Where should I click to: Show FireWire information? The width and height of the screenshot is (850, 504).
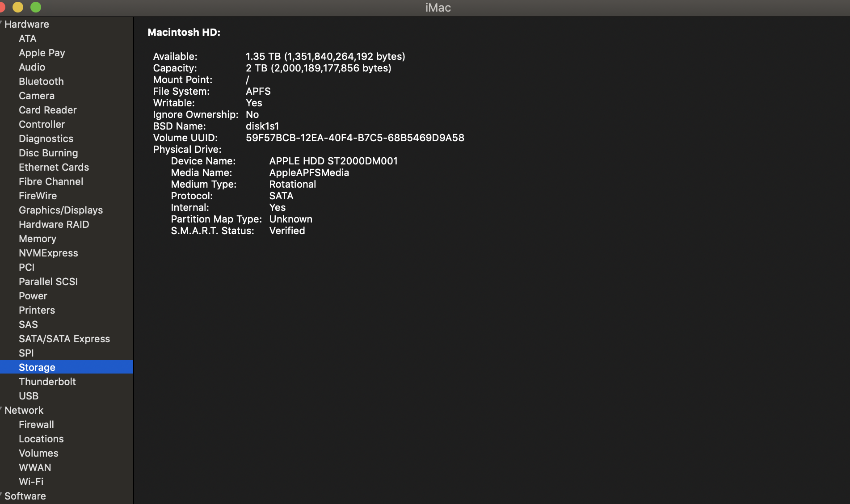coord(38,196)
